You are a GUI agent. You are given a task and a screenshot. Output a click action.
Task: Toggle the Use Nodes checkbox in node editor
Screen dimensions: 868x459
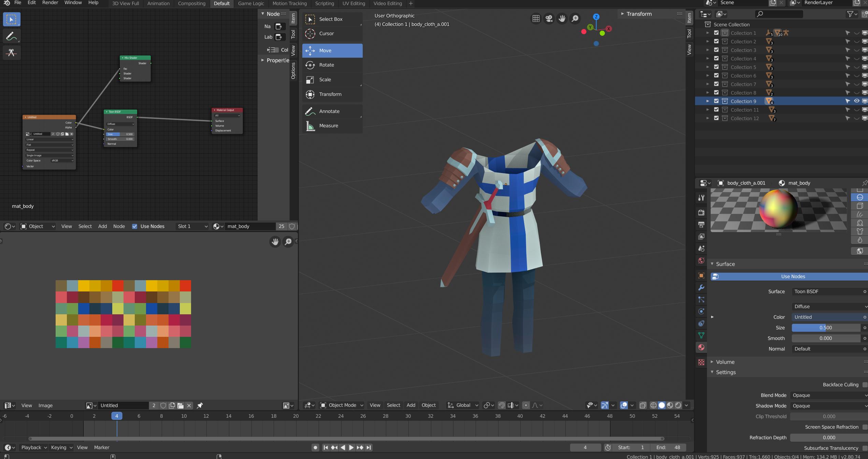pos(135,226)
